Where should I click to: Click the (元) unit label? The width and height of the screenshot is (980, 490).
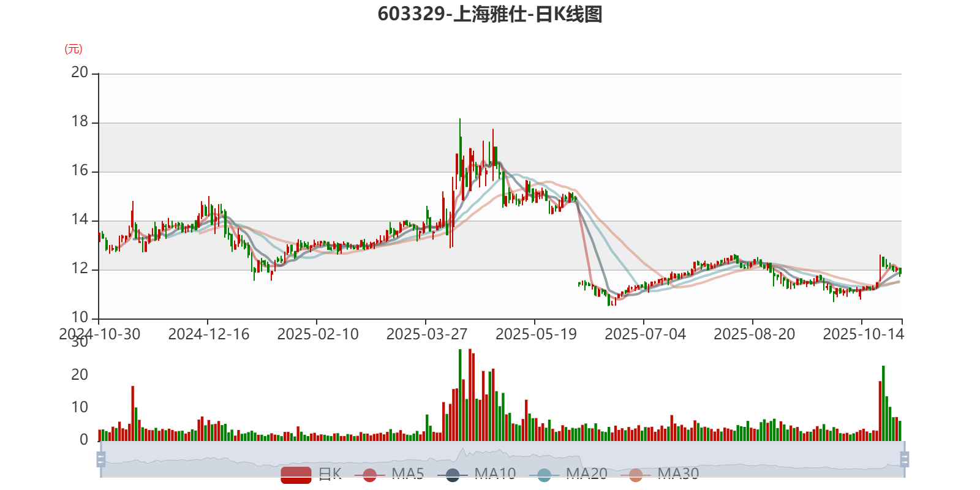73,49
